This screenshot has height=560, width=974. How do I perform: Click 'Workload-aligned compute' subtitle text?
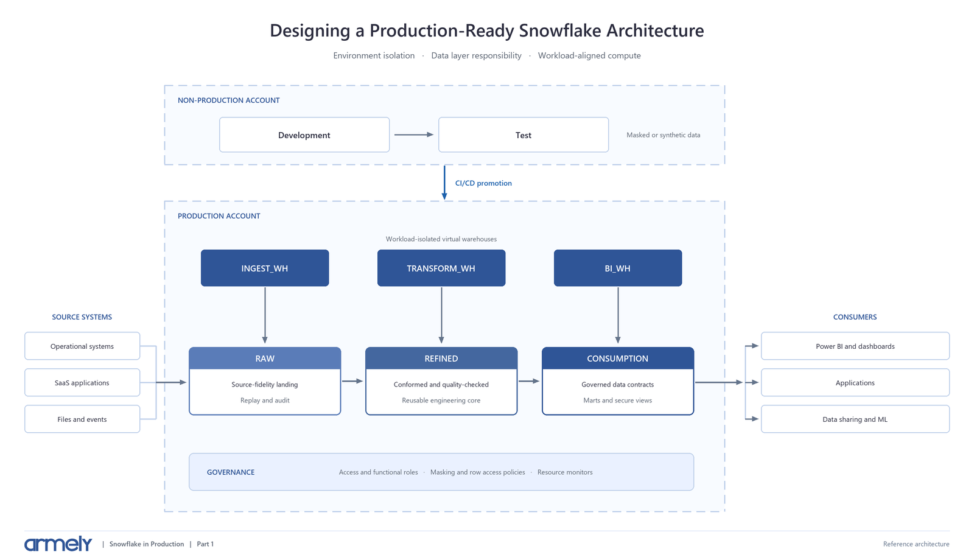pyautogui.click(x=589, y=55)
